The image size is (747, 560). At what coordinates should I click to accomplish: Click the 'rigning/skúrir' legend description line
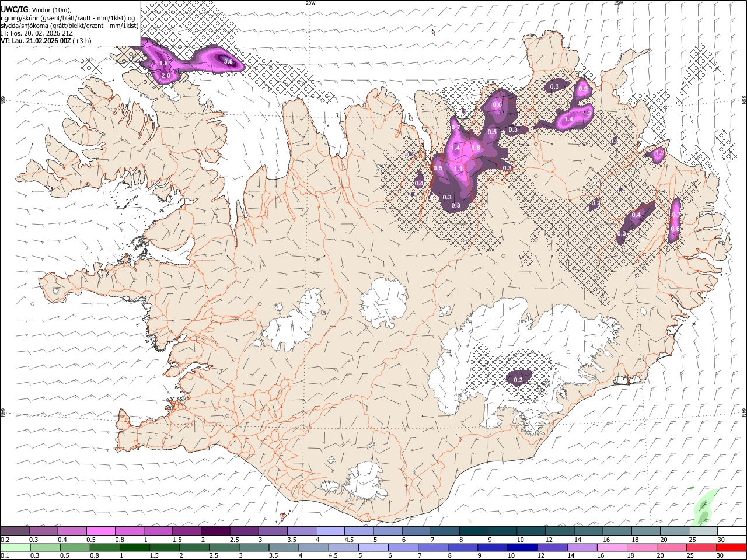tap(68, 17)
